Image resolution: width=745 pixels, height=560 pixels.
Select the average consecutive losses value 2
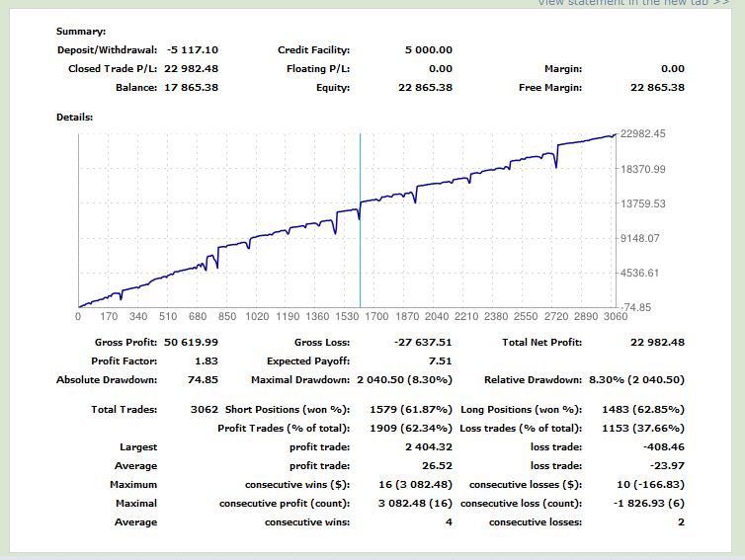tap(682, 522)
